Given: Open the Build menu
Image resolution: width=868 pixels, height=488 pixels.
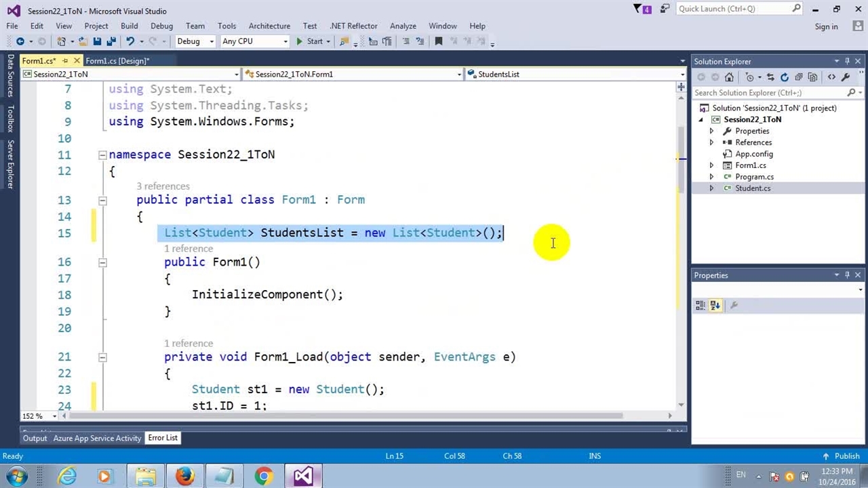Looking at the screenshot, I should [x=129, y=26].
